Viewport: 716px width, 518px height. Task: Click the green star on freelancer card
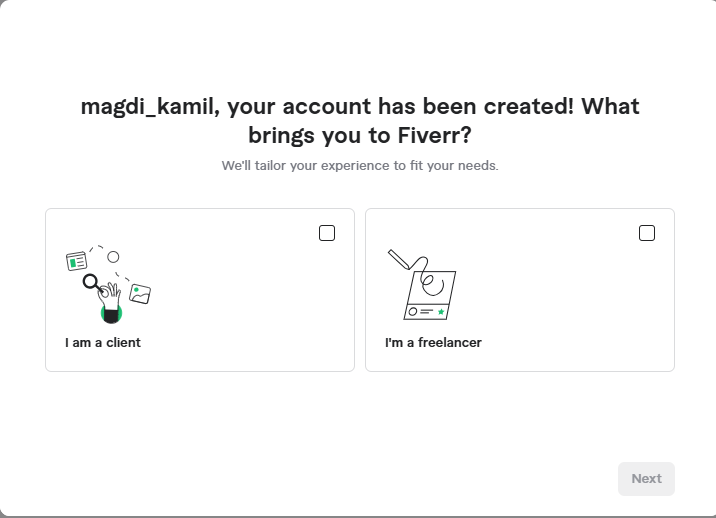pos(441,312)
